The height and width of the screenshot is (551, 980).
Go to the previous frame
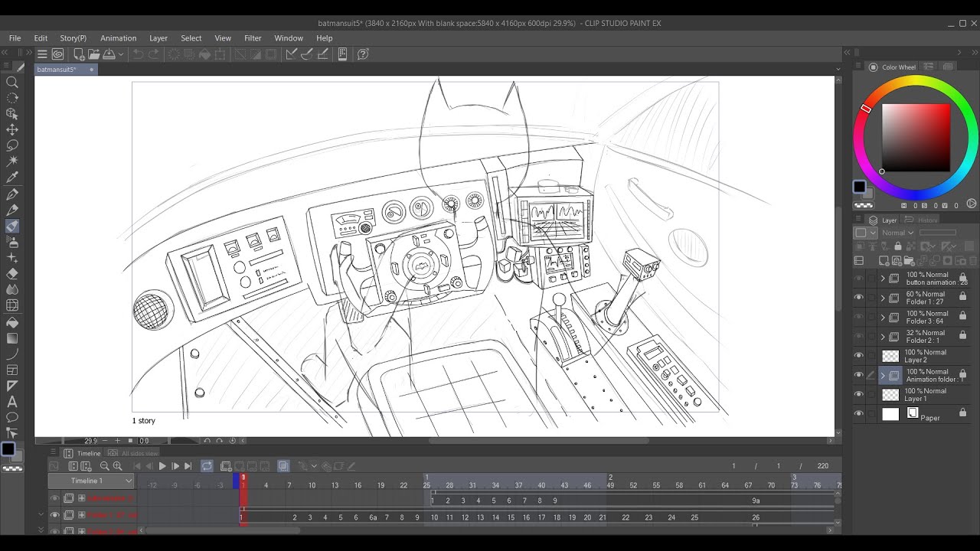click(149, 466)
